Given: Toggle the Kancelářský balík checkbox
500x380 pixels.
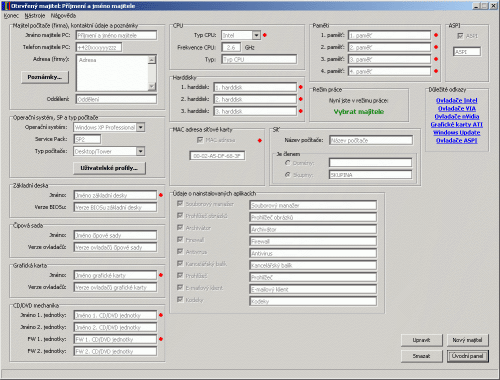Looking at the screenshot, I should [x=180, y=263].
